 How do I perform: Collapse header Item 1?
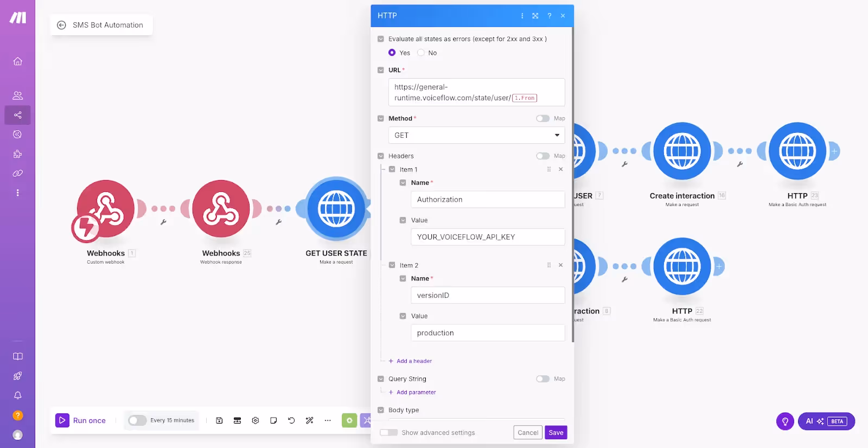click(x=392, y=169)
